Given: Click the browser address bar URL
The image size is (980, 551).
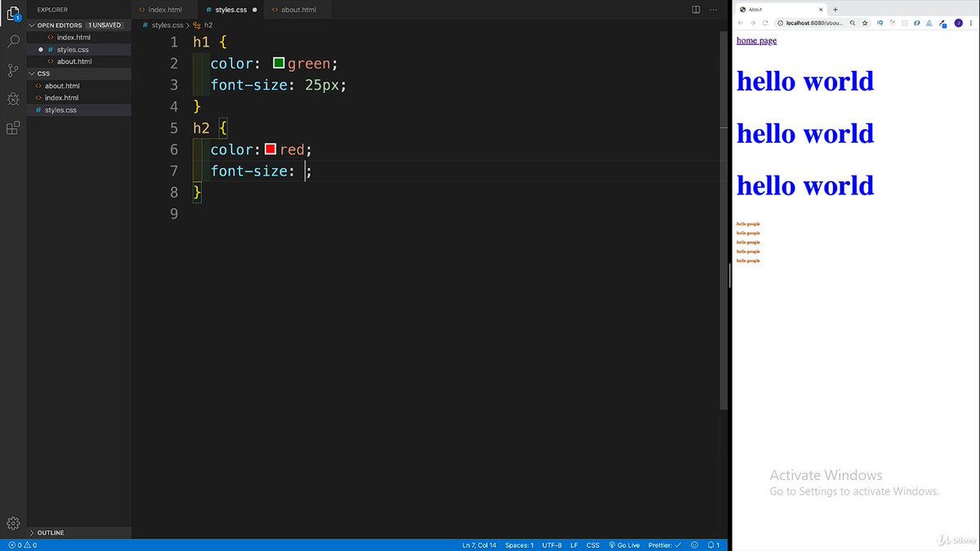Looking at the screenshot, I should [x=814, y=23].
